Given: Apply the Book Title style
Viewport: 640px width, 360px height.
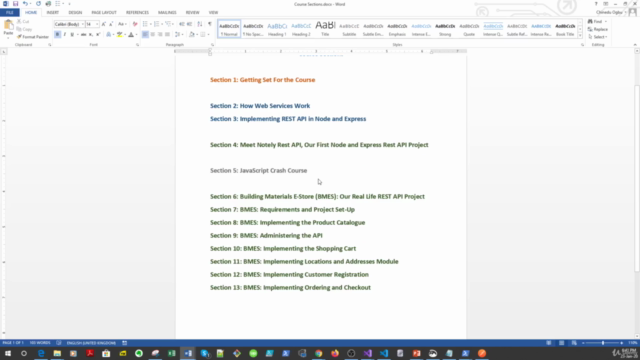Looking at the screenshot, I should click(565, 29).
